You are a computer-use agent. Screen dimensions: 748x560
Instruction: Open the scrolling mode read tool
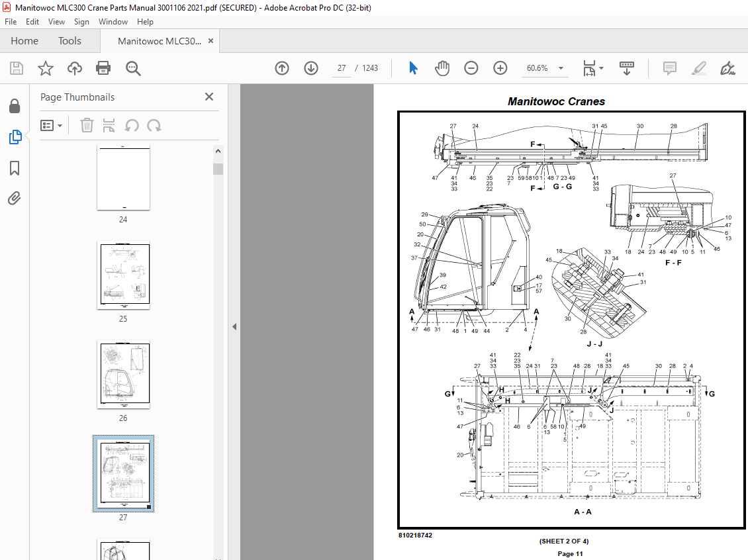[627, 68]
